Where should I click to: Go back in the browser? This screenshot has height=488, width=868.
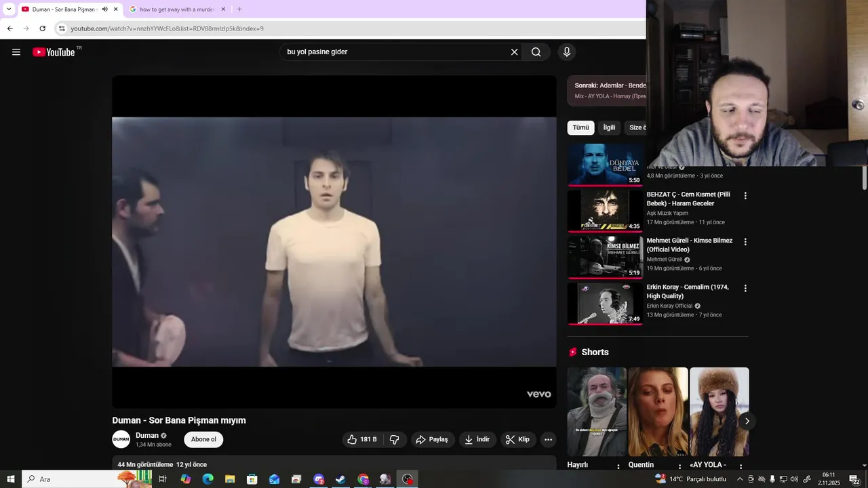pos(9,28)
